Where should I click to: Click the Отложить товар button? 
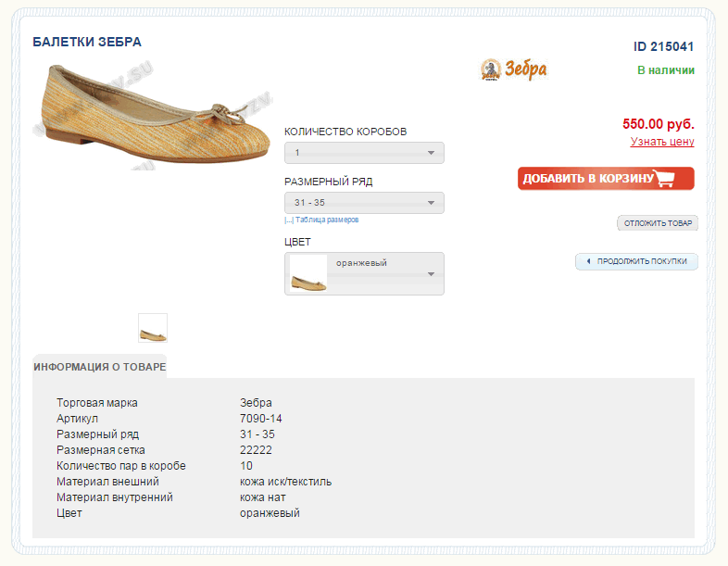[658, 223]
